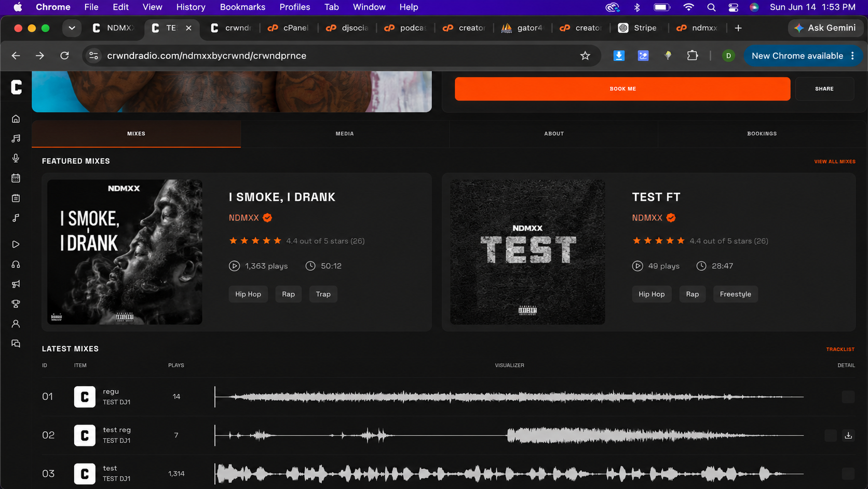The image size is (868, 489).
Task: Open the TEST mix cover art
Action: click(527, 252)
